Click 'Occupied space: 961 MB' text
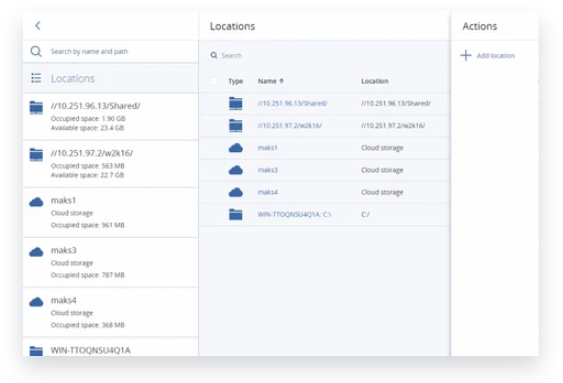This screenshot has height=383, width=563. [88, 225]
